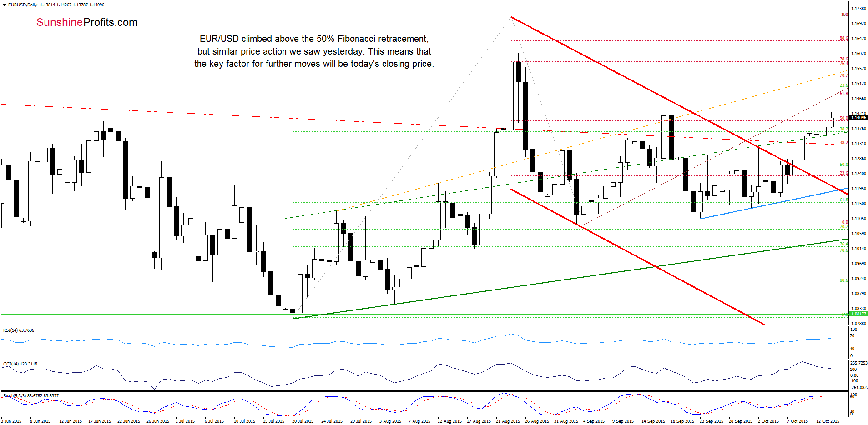Click the 1.08790 price axis label
The width and height of the screenshot is (868, 425).
click(x=859, y=294)
